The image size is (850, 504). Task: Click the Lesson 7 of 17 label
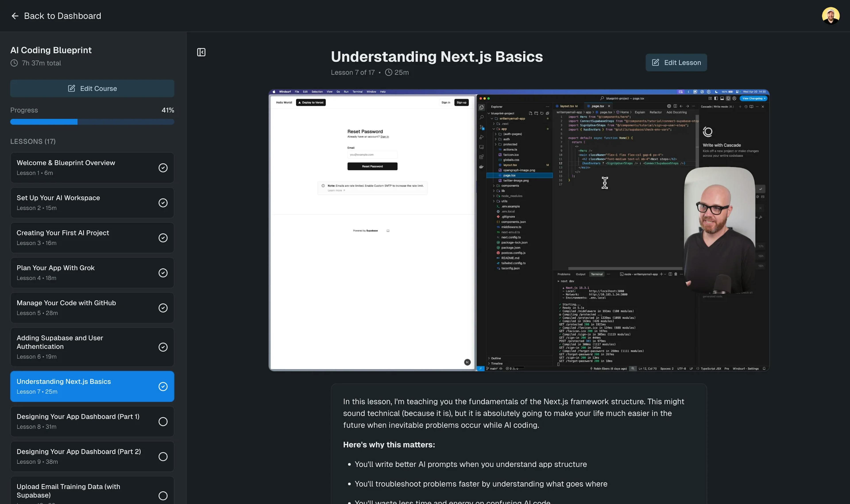tap(352, 72)
